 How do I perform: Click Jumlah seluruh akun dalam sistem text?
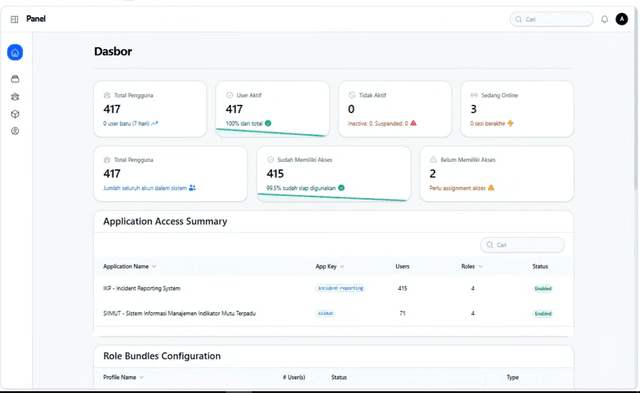pos(145,188)
